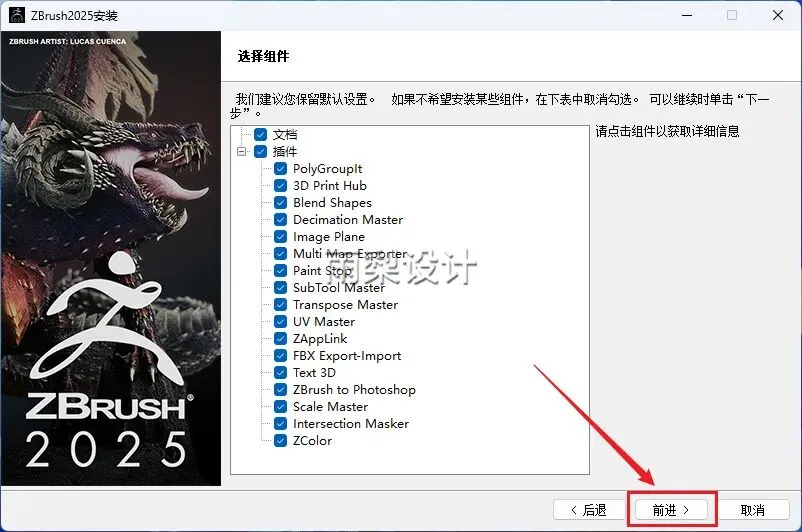Uncheck the 插件 parent checkbox

pos(260,151)
